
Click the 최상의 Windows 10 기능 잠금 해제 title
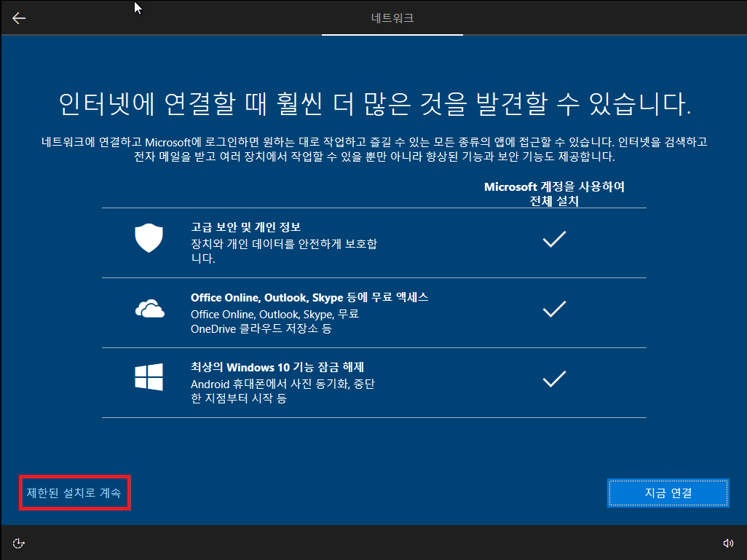tap(277, 368)
